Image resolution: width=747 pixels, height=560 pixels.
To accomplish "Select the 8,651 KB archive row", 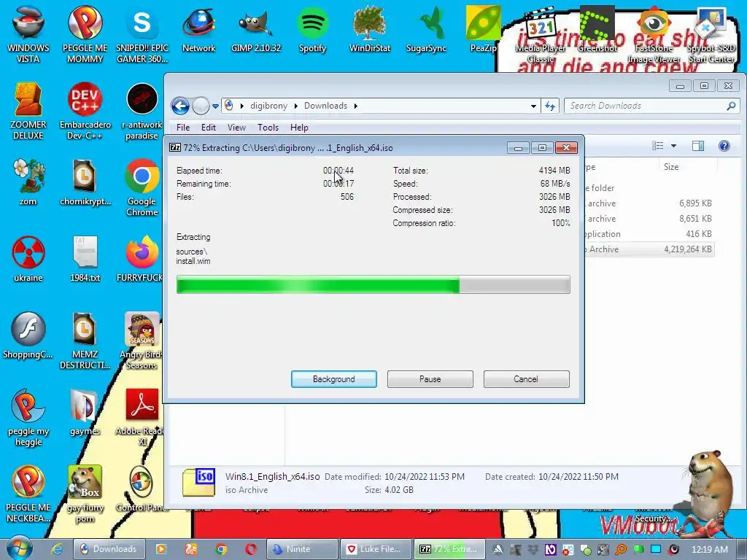I will (649, 219).
